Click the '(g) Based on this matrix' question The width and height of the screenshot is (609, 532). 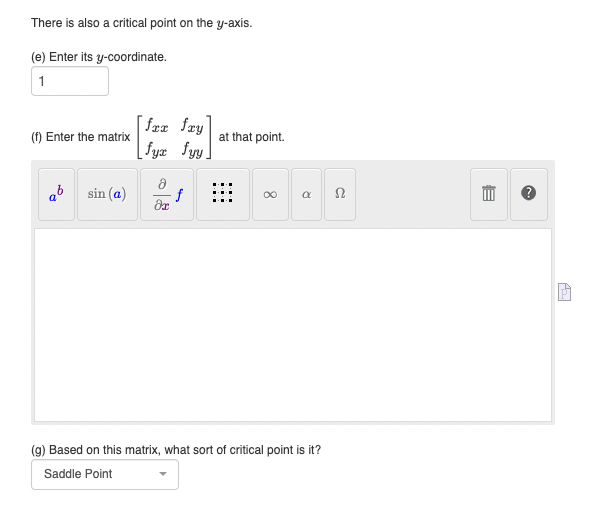pos(176,450)
